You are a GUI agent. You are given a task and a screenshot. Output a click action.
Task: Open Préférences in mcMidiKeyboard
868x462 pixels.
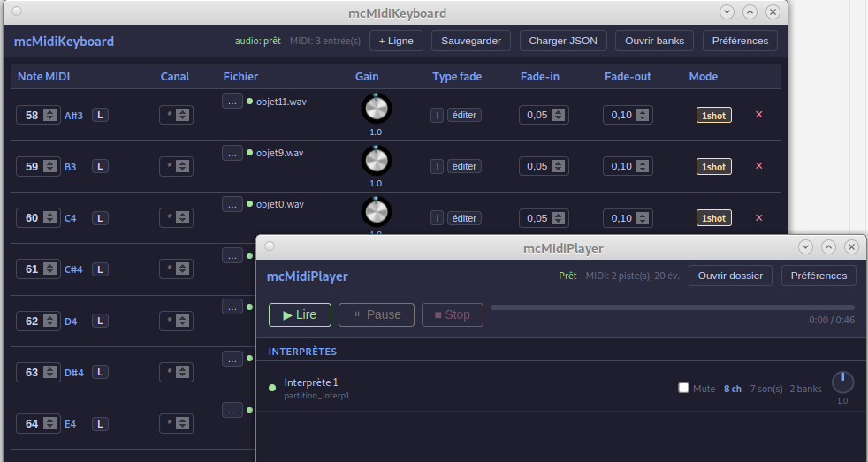740,41
